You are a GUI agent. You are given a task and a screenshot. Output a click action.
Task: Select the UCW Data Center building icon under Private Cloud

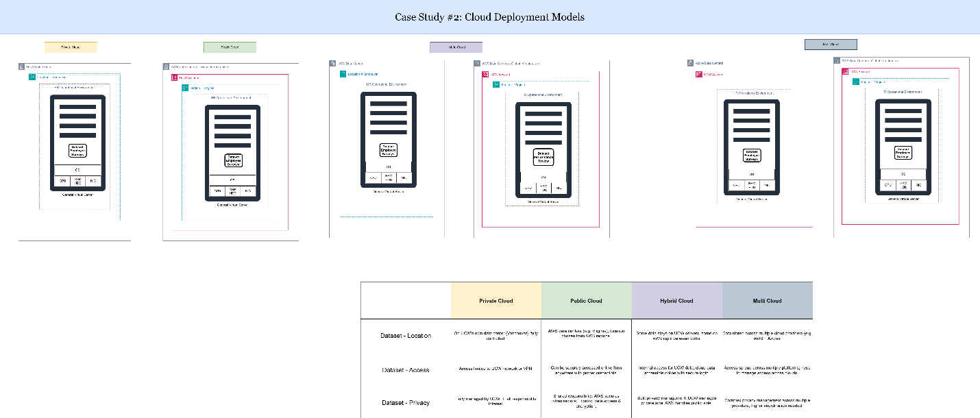tap(21, 66)
